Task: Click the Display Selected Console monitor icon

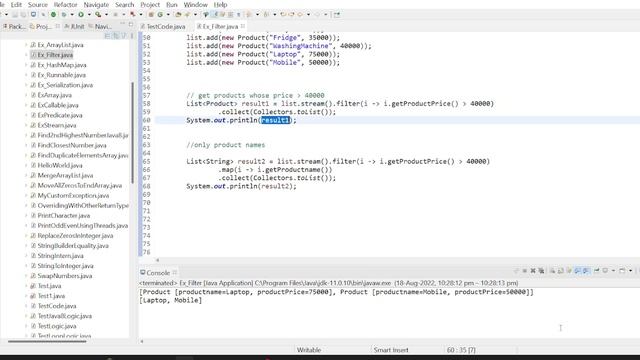Action: 605,271
